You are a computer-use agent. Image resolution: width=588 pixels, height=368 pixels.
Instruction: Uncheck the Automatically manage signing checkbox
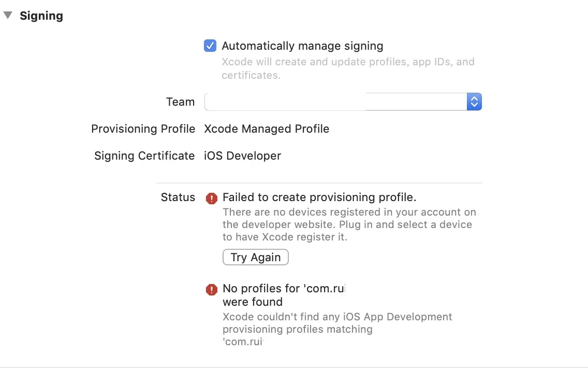(210, 46)
